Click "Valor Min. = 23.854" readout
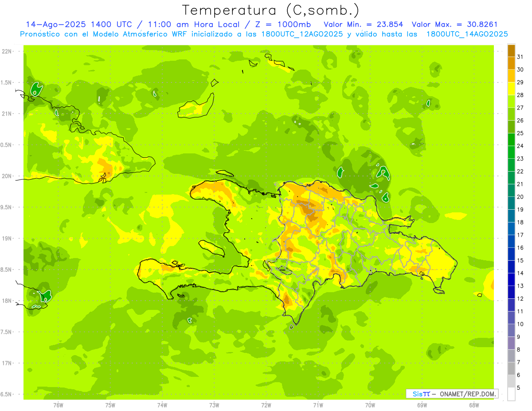The height and width of the screenshot is (411, 532). [x=364, y=24]
